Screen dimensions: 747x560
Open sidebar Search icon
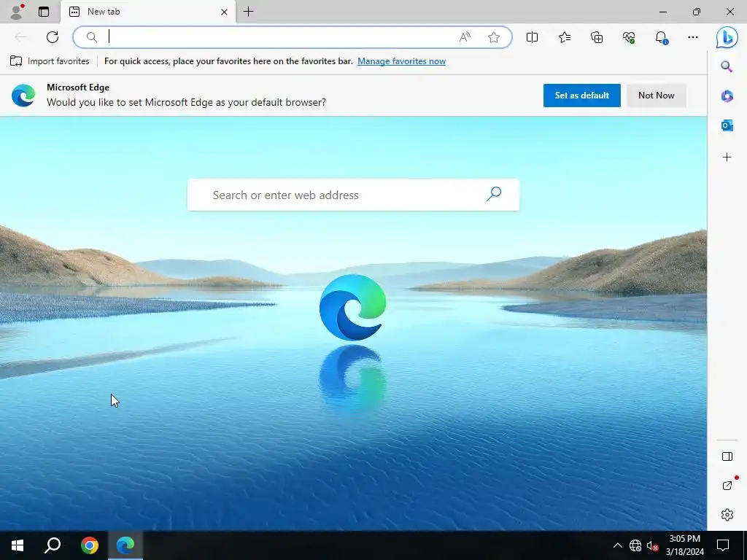pos(727,66)
